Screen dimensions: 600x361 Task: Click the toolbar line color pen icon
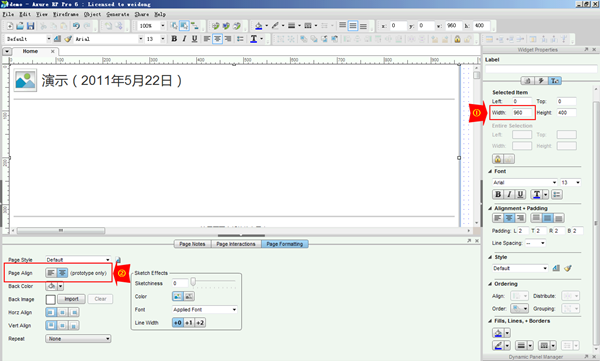coord(275,26)
